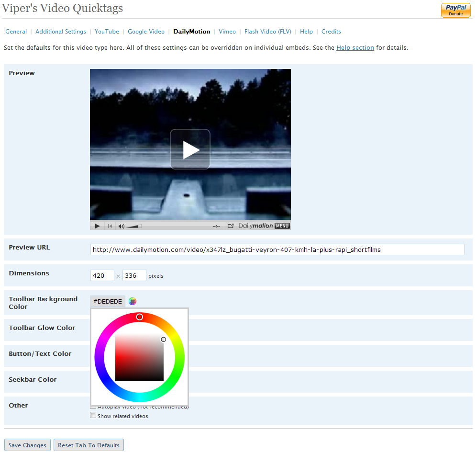The width and height of the screenshot is (476, 454).
Task: Click the large play overlay on video preview
Action: click(x=190, y=149)
